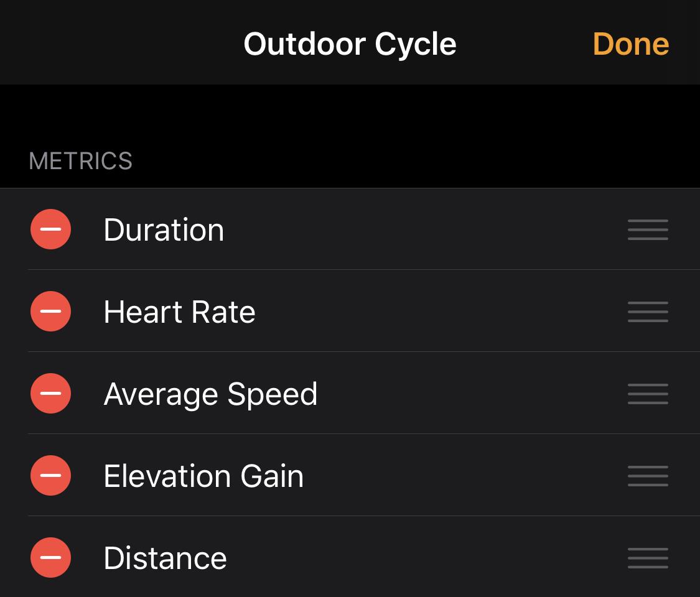This screenshot has height=597, width=700.
Task: Select the Elevation Gain reorder handle
Action: point(648,476)
